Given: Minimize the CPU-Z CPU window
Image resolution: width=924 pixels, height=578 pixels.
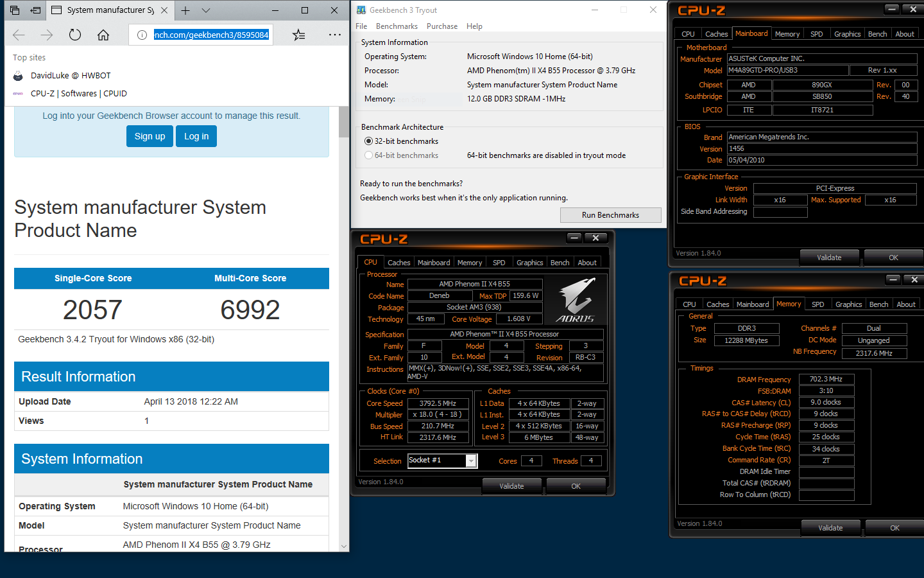Looking at the screenshot, I should pos(574,238).
